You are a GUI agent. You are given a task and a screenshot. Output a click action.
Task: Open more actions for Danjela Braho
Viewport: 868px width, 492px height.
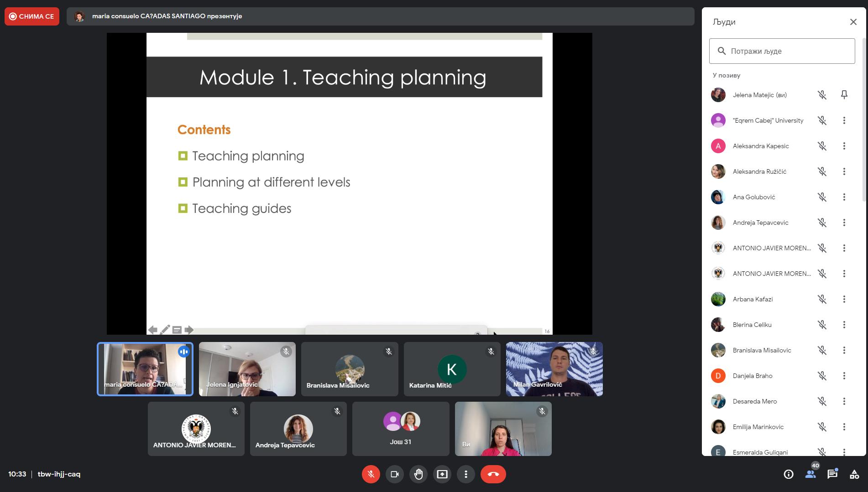[844, 376]
